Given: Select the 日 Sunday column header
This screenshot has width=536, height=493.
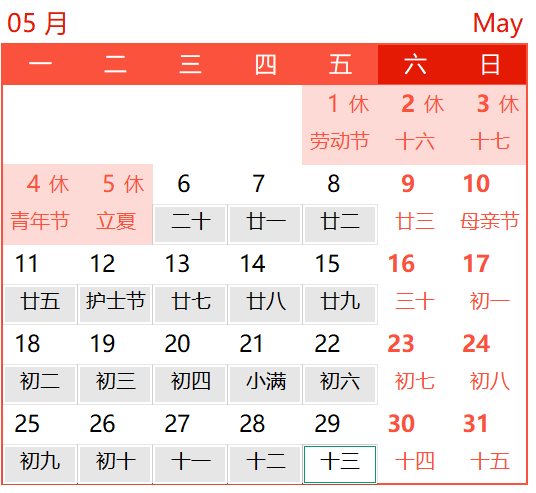Looking at the screenshot, I should (490, 64).
